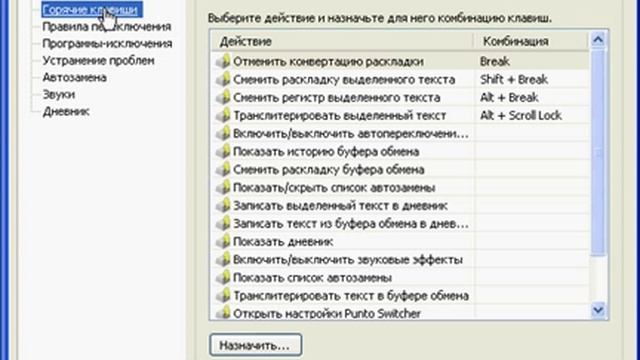The width and height of the screenshot is (640, 360).
Task: Click scrollbar down arrow in hotkey list
Action: [x=598, y=310]
